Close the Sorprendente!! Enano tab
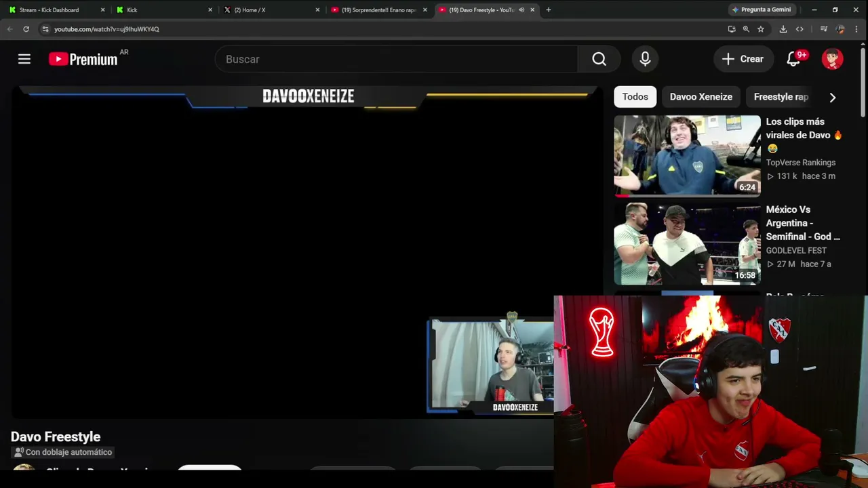This screenshot has width=868, height=488. (425, 10)
